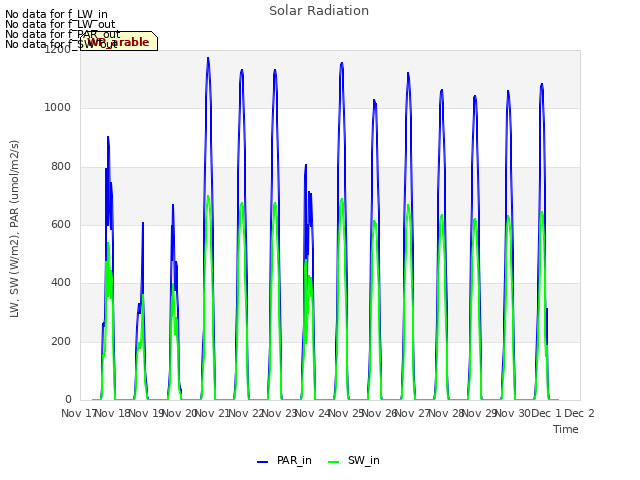Screen dimensions: 640x480
Task: Click the Solar Radiation chart title
Action: point(319,11)
